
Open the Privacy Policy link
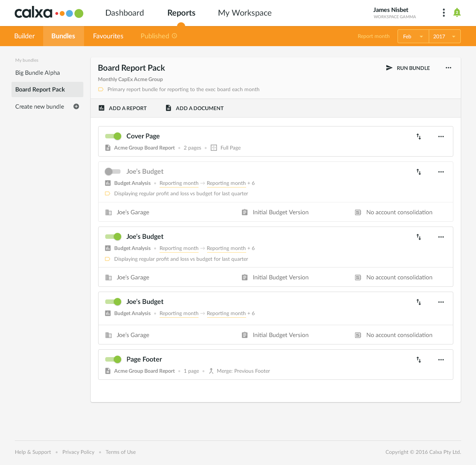click(78, 452)
